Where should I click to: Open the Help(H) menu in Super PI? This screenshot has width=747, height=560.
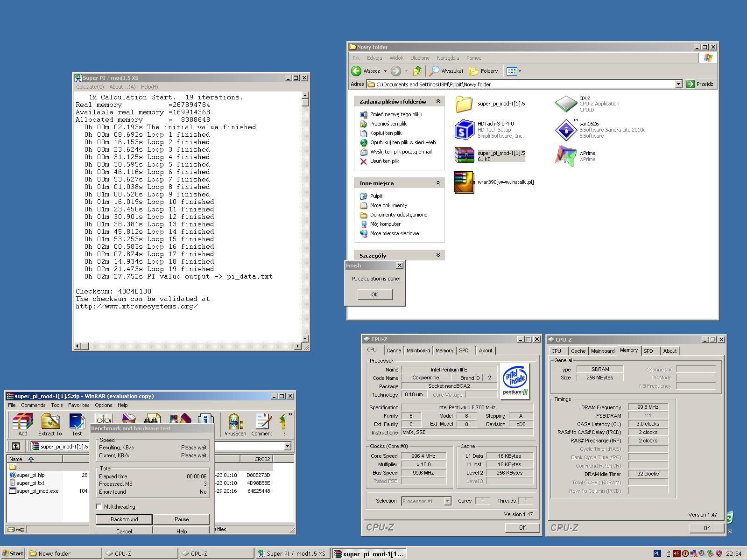pos(149,87)
